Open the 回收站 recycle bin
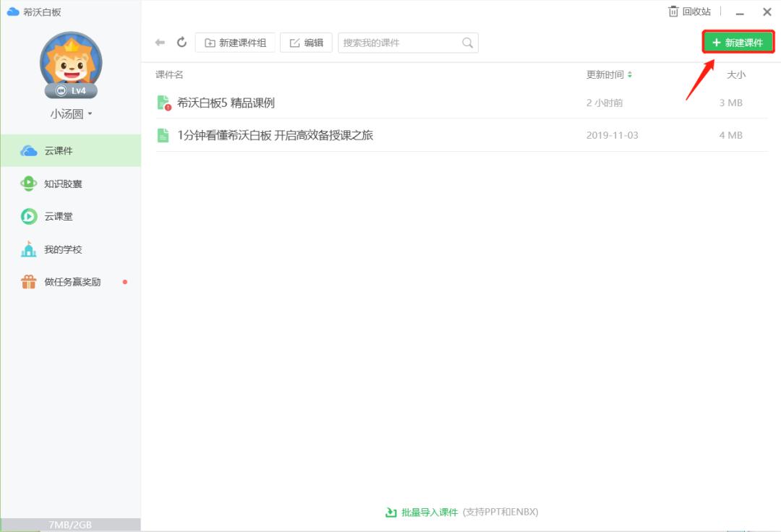 pyautogui.click(x=688, y=12)
